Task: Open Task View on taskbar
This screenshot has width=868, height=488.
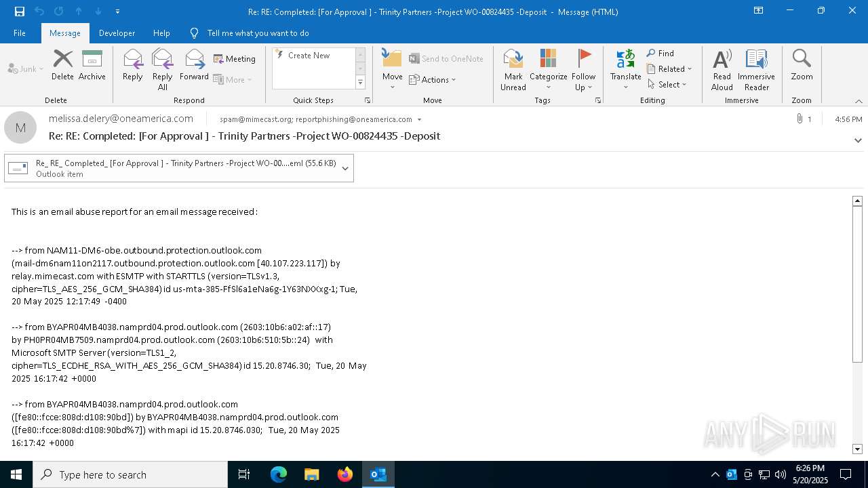Action: click(244, 474)
